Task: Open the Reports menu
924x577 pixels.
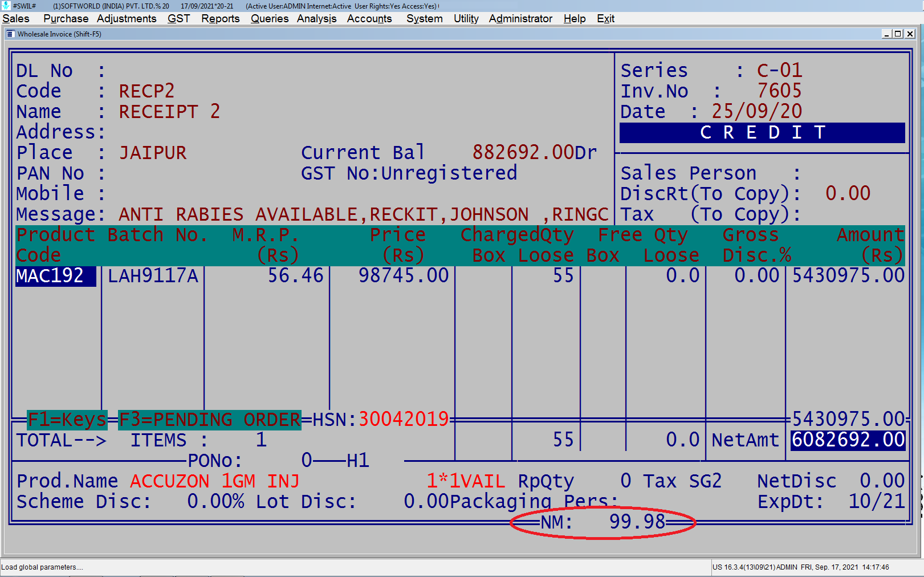Action: click(x=220, y=19)
